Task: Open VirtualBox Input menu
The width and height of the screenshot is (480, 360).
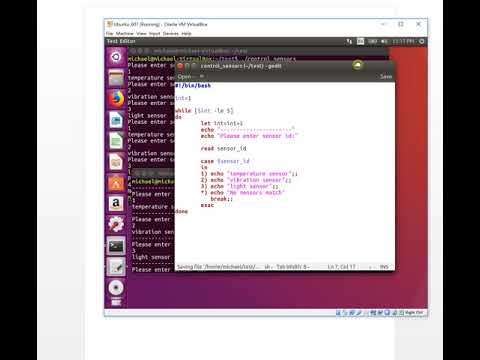Action: (x=154, y=33)
